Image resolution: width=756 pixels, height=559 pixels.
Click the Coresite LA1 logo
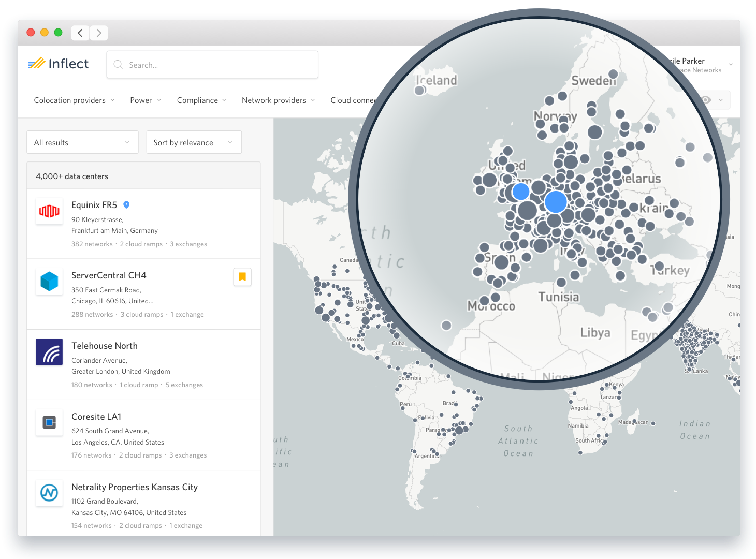[49, 422]
